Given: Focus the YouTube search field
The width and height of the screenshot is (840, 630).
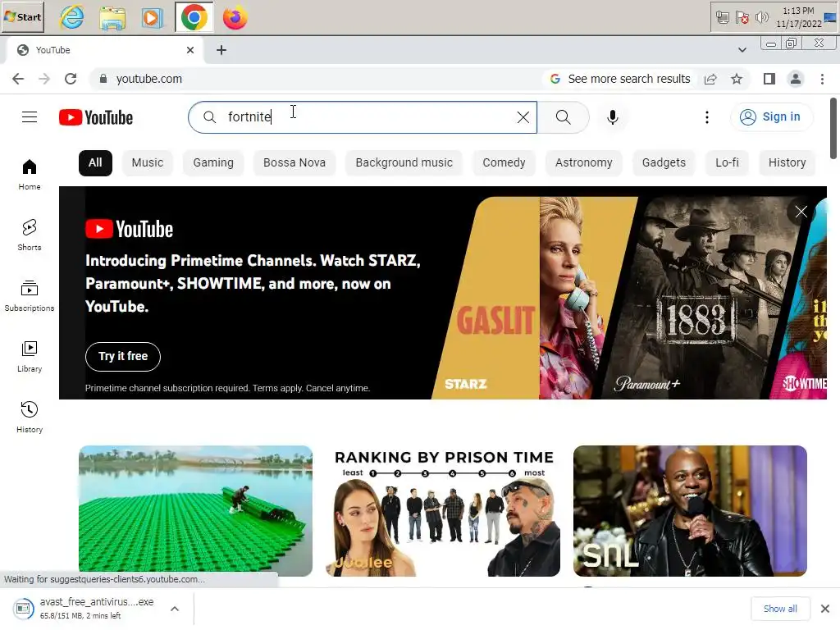Looking at the screenshot, I should [x=362, y=116].
